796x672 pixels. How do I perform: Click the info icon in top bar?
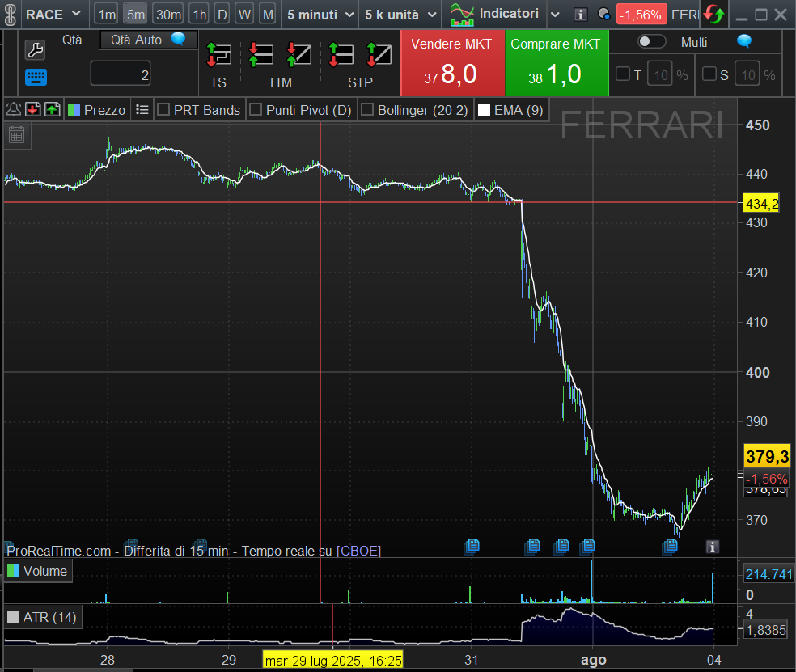580,15
